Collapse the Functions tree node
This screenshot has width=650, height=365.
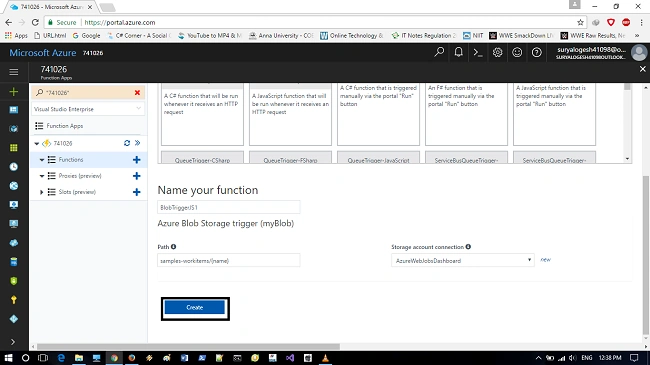point(42,160)
